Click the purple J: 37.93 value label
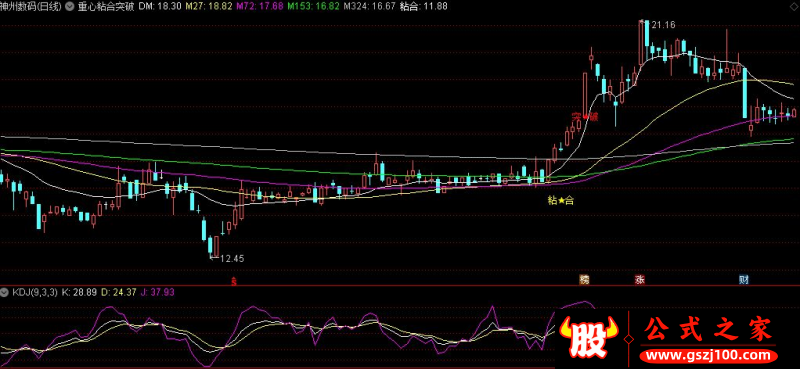The image size is (800, 369). (x=157, y=293)
